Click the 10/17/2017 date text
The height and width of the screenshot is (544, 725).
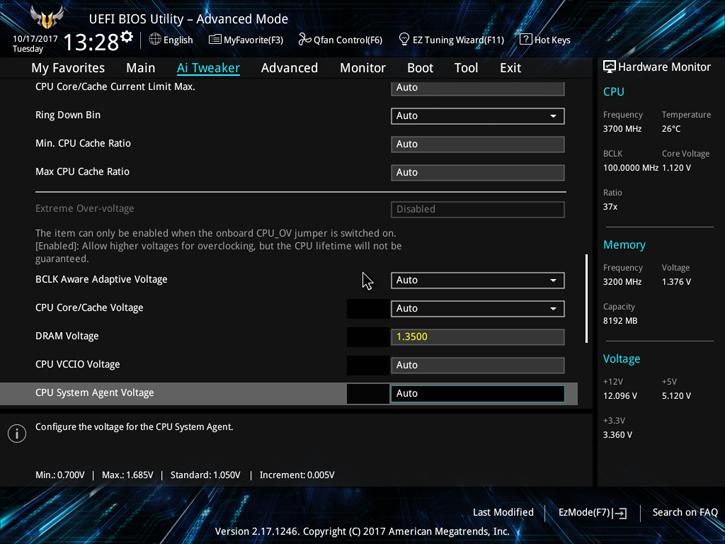(x=35, y=38)
